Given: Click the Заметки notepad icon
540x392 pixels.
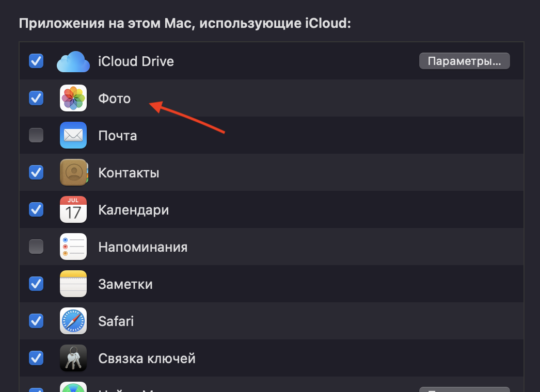Looking at the screenshot, I should 73,284.
